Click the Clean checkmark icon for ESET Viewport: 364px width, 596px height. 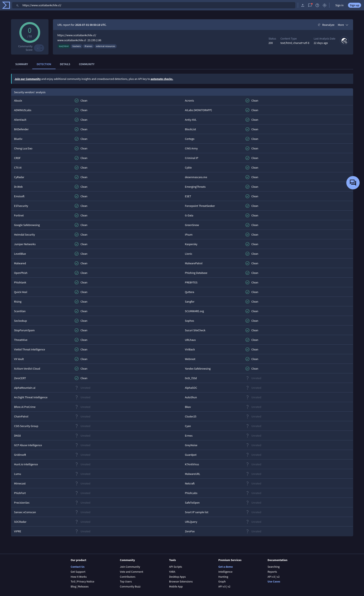pyautogui.click(x=247, y=196)
